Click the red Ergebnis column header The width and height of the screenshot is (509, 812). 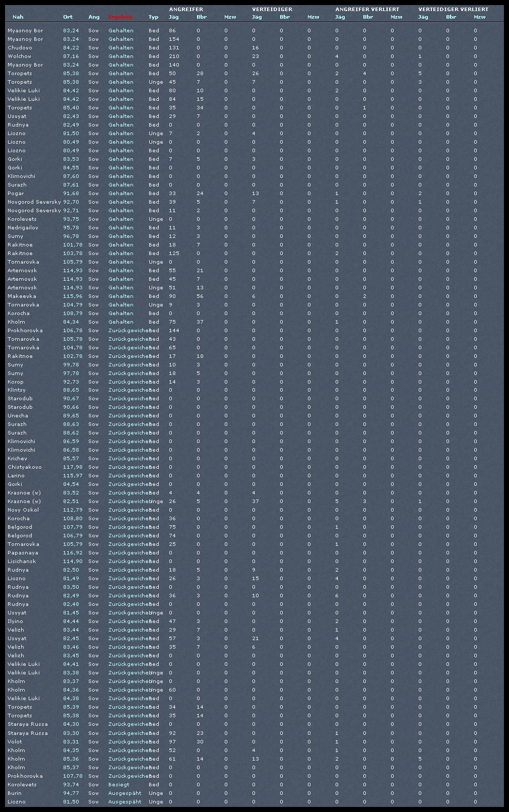click(120, 17)
